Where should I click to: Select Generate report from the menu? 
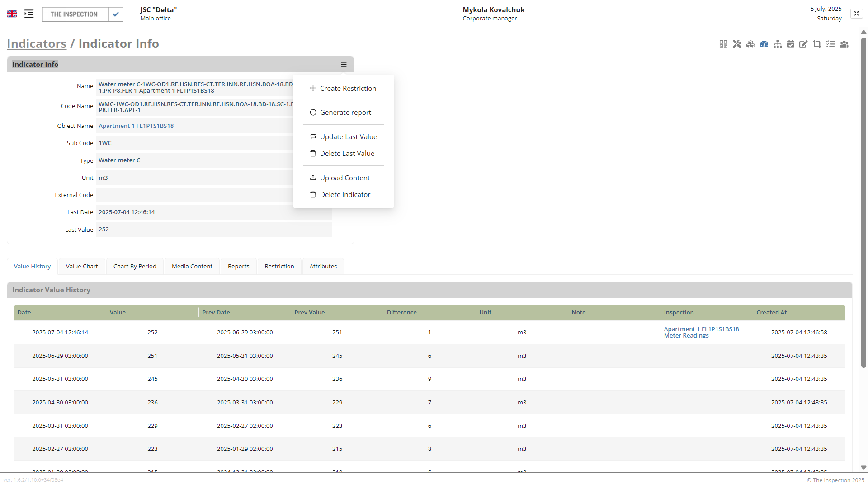pos(345,113)
